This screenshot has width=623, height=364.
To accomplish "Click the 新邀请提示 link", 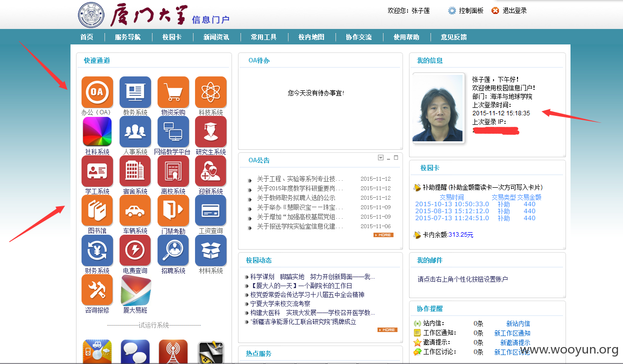I will tap(515, 343).
